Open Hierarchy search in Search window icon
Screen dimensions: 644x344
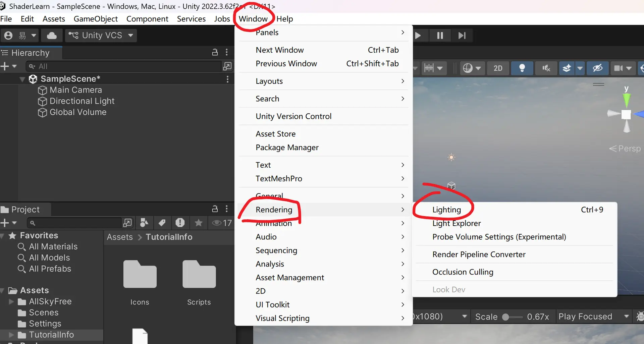pos(227,66)
